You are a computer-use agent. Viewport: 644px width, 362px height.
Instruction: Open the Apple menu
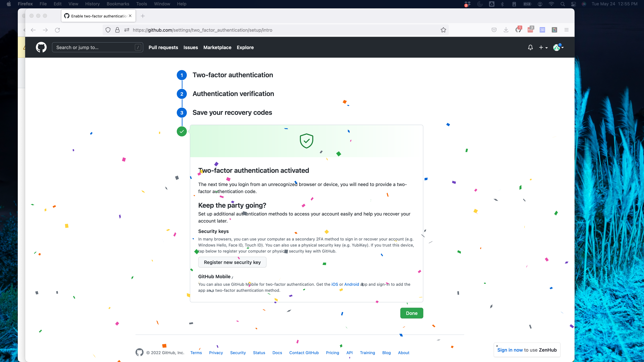click(9, 4)
